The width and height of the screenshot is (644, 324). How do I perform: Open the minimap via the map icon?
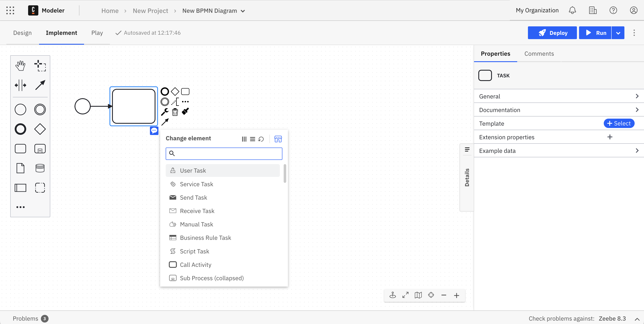tap(418, 295)
